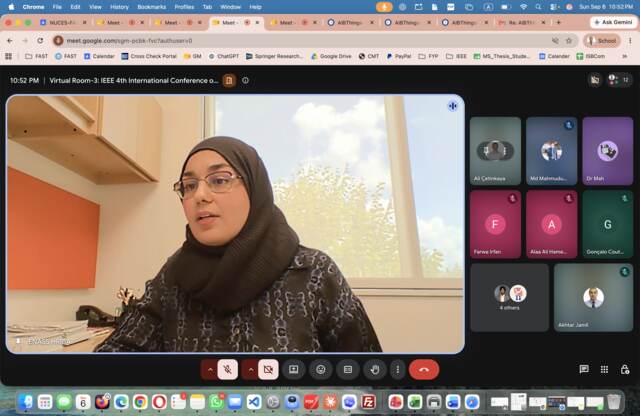The height and width of the screenshot is (416, 640).
Task: Switch to the first AIBThings tab
Action: coord(351,22)
